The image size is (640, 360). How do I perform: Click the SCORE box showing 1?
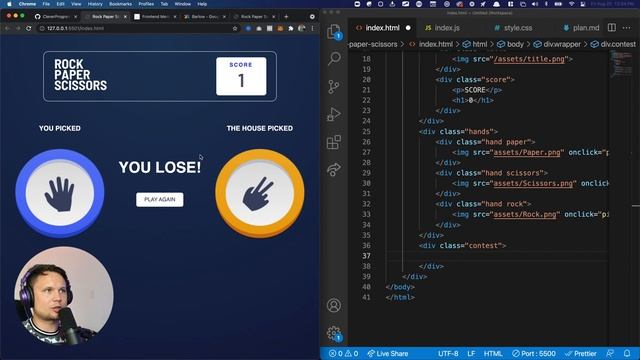coord(241,76)
